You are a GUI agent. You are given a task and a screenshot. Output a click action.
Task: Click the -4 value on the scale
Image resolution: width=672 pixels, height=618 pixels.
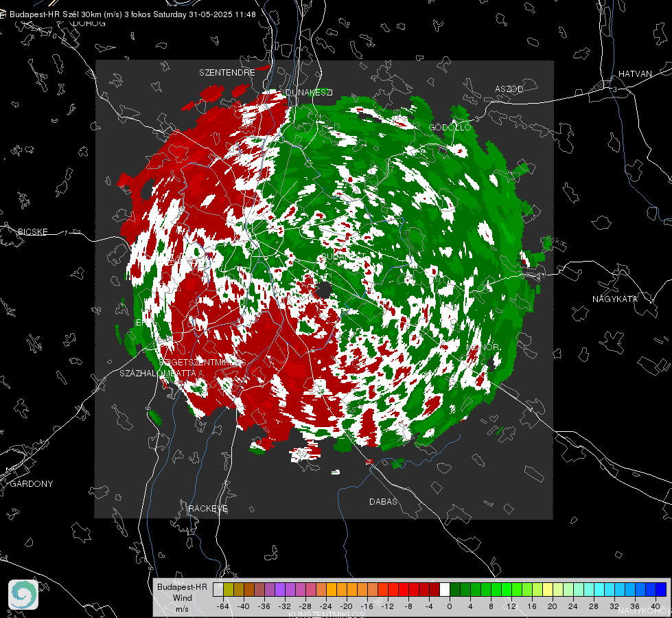click(x=428, y=606)
